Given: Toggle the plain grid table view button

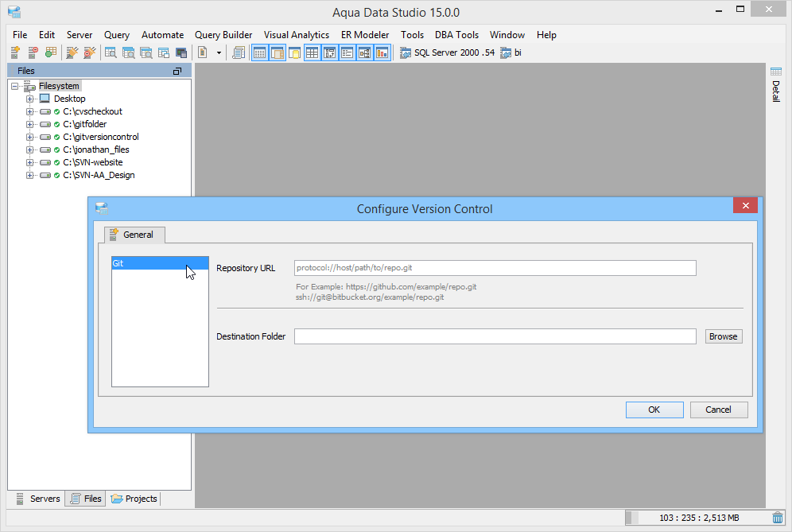Looking at the screenshot, I should click(x=313, y=52).
